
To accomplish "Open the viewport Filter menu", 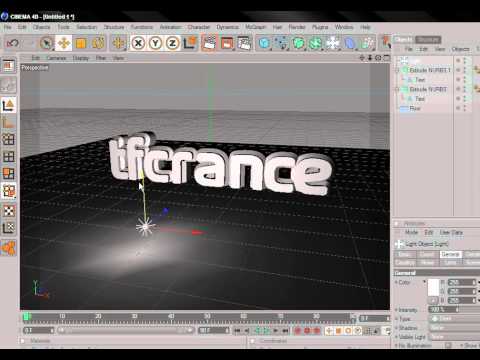I will (x=101, y=58).
